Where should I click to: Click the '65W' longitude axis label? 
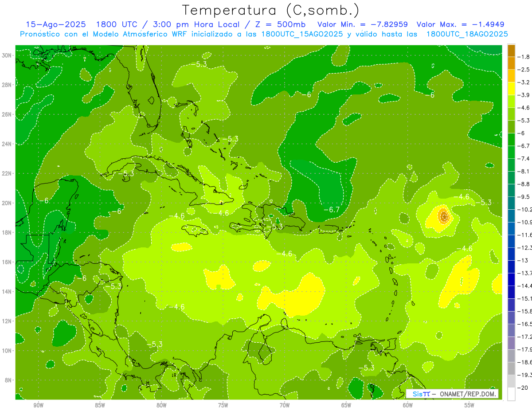(346, 405)
